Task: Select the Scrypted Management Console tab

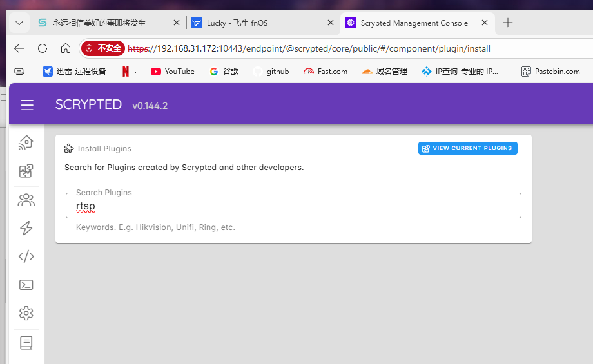Action: tap(418, 23)
